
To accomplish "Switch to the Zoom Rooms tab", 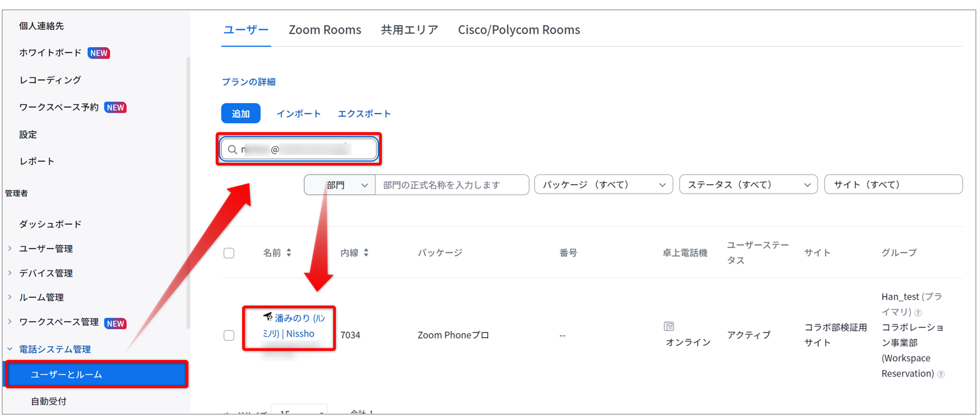I will (325, 30).
